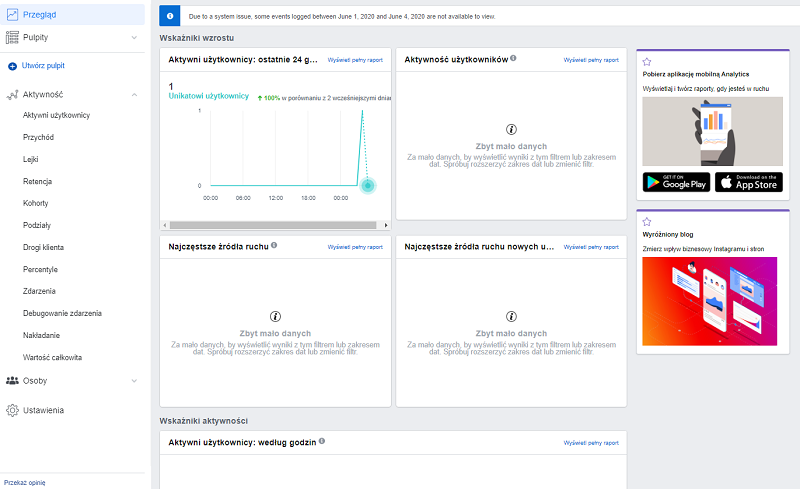
Task: View full report for użytkownicy według godzin
Action: pos(591,443)
